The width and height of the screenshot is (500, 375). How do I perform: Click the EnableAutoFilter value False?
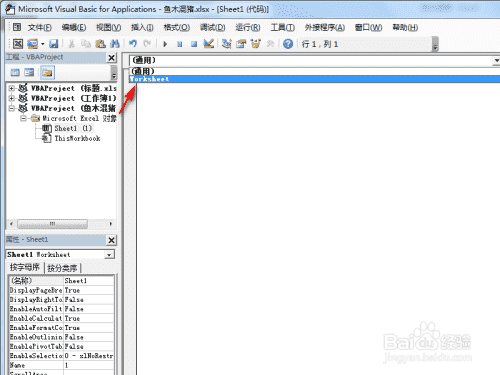coord(88,309)
